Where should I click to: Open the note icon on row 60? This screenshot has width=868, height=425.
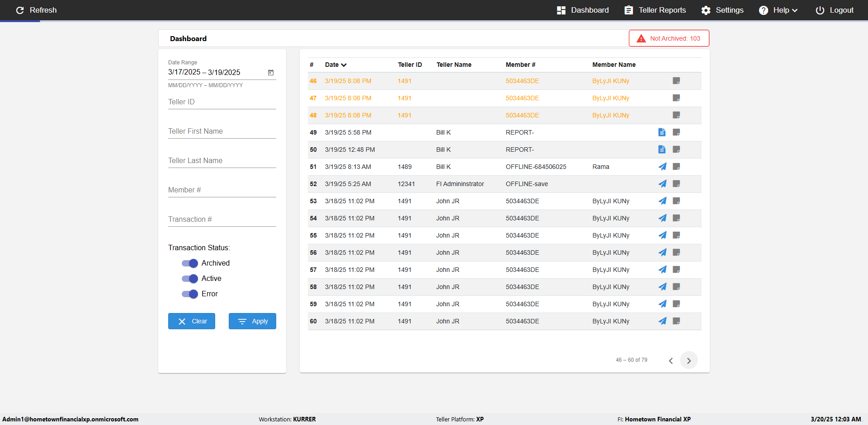pyautogui.click(x=676, y=321)
